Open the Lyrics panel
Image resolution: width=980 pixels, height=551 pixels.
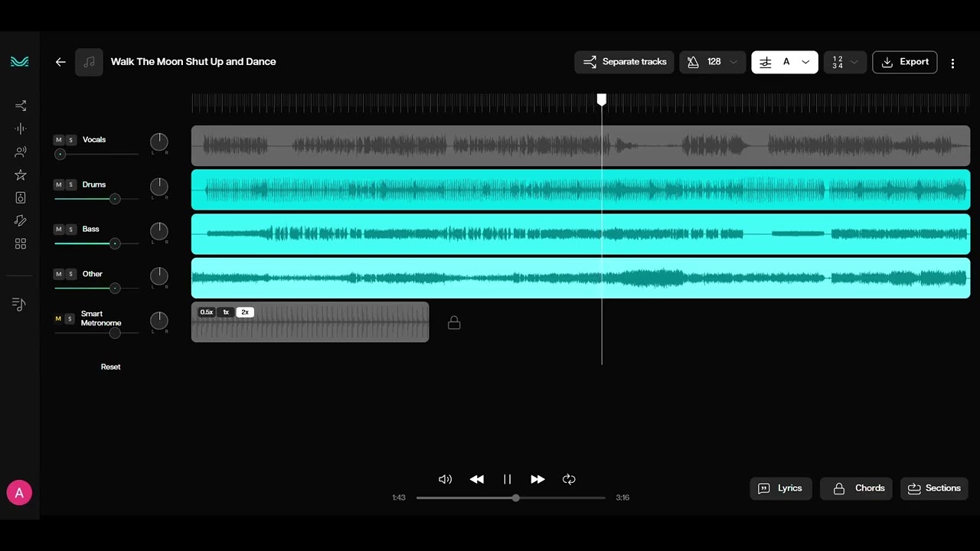(x=781, y=488)
